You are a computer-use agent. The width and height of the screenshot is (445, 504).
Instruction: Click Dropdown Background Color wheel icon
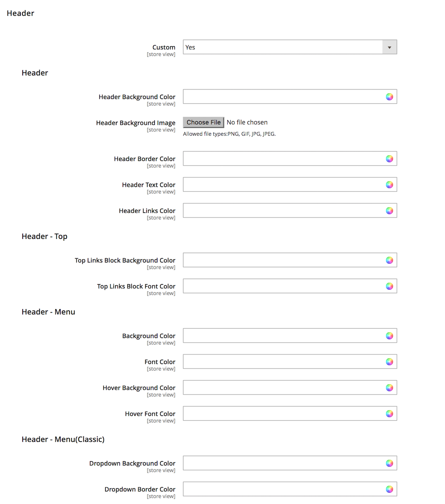click(x=389, y=463)
